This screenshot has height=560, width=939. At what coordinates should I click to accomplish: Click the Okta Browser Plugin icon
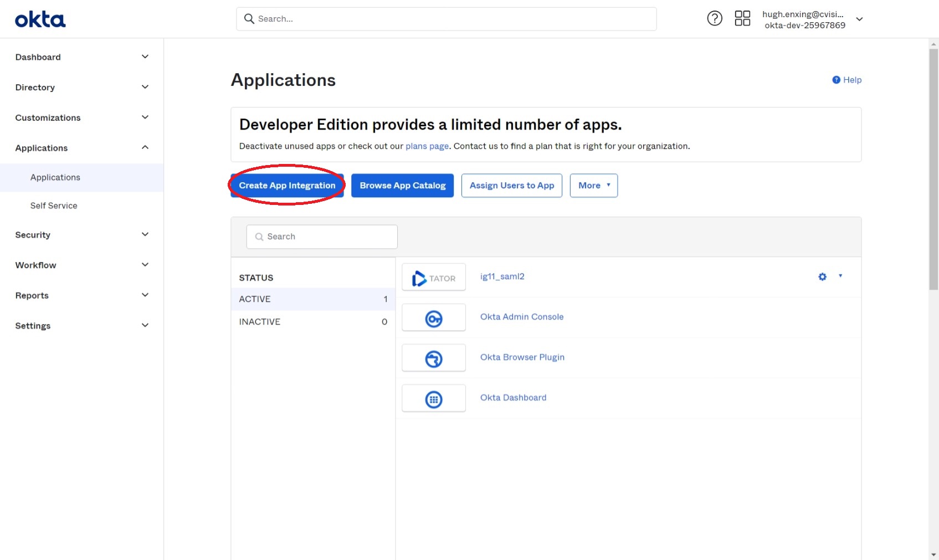point(434,358)
